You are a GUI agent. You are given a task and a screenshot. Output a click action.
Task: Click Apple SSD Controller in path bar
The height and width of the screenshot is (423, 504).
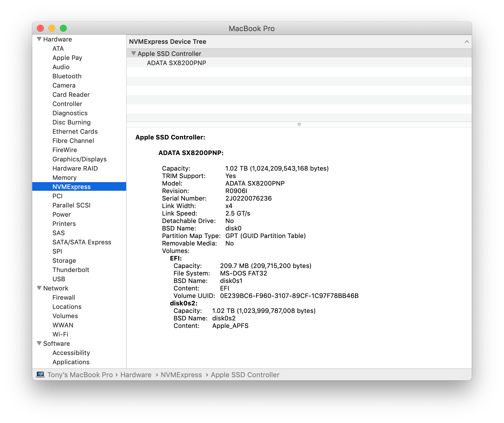[x=245, y=375]
